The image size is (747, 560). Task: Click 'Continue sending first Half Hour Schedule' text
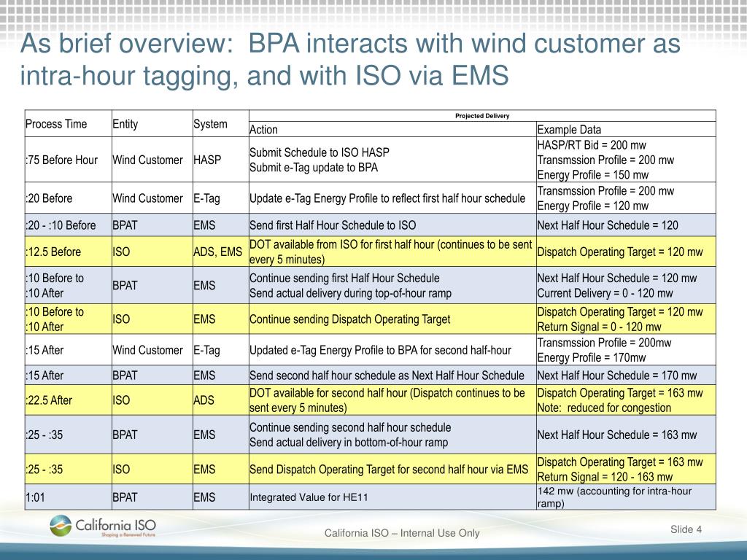pos(344,278)
